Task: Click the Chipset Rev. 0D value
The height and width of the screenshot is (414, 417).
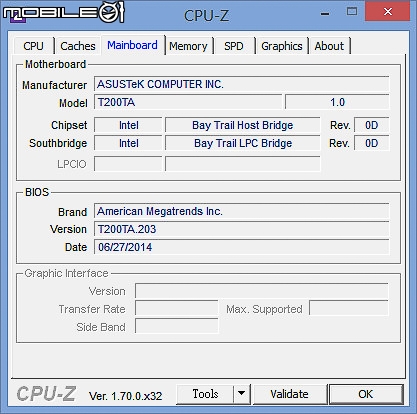Action: [x=371, y=125]
